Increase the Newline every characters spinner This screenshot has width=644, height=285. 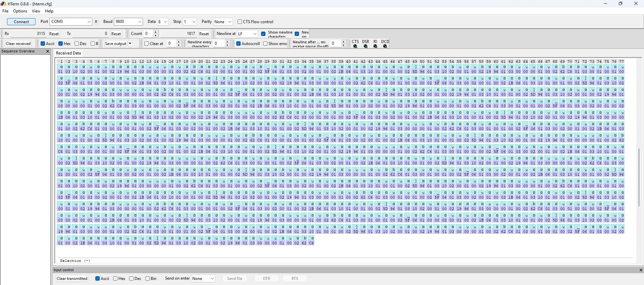click(x=228, y=42)
